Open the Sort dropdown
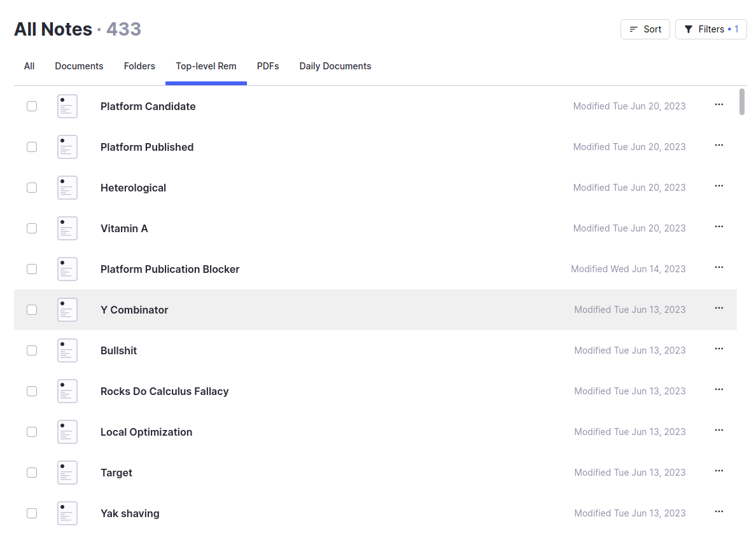The height and width of the screenshot is (533, 756). click(x=645, y=29)
